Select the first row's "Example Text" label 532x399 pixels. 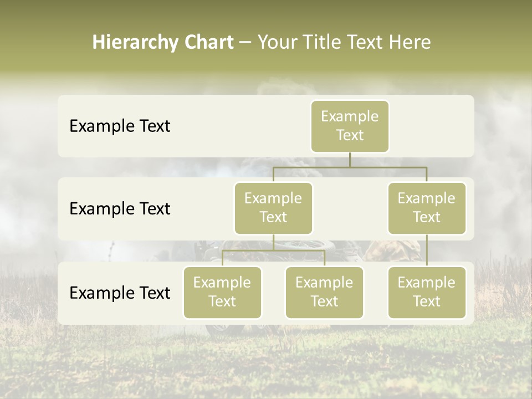click(120, 126)
